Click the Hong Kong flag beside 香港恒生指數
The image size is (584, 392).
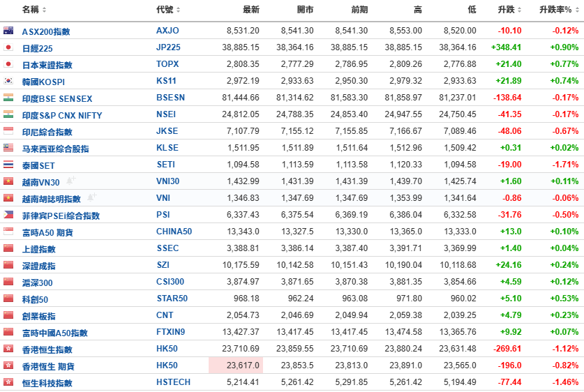click(8, 349)
